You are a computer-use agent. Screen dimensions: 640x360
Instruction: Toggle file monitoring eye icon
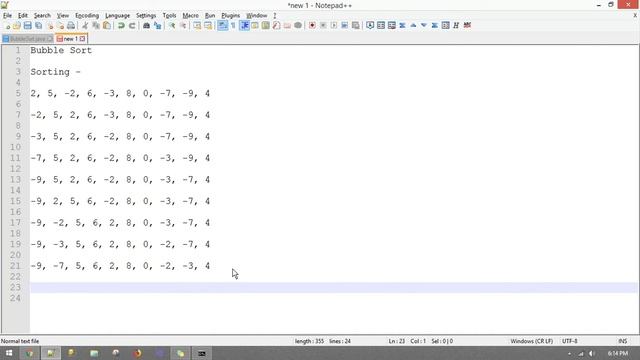point(298,26)
